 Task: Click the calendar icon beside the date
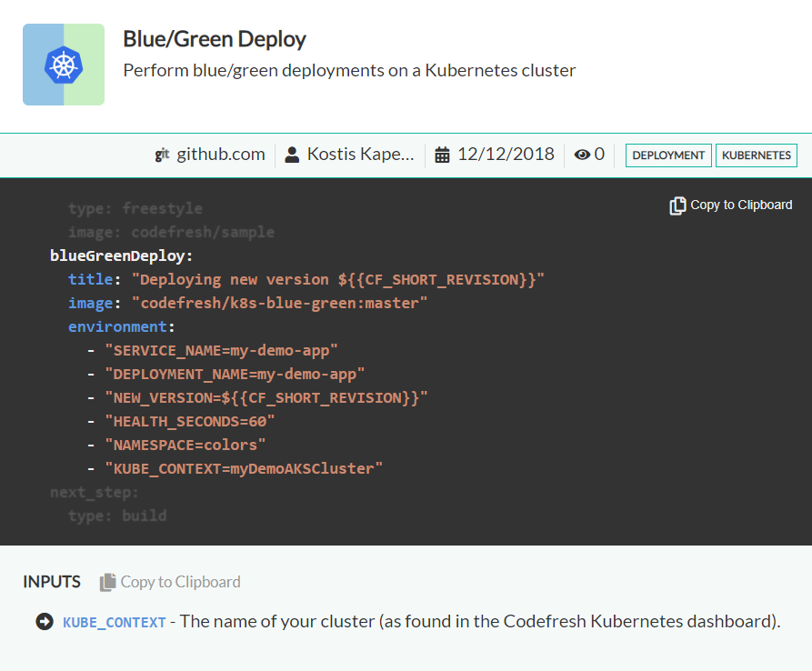pyautogui.click(x=443, y=155)
